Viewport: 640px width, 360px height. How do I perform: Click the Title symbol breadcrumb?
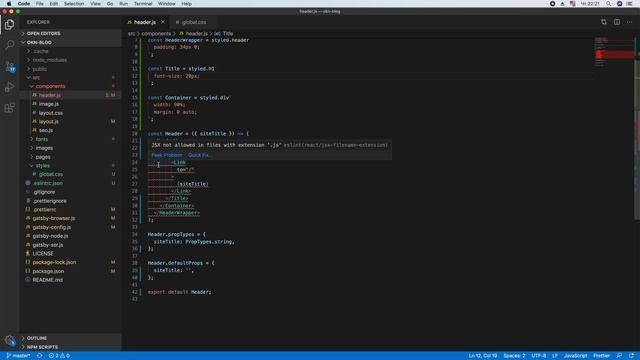coord(224,33)
